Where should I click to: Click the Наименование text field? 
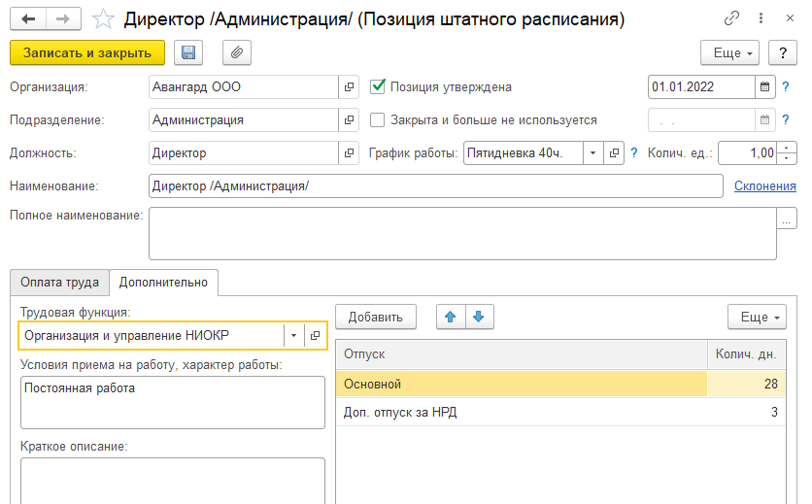pos(435,185)
